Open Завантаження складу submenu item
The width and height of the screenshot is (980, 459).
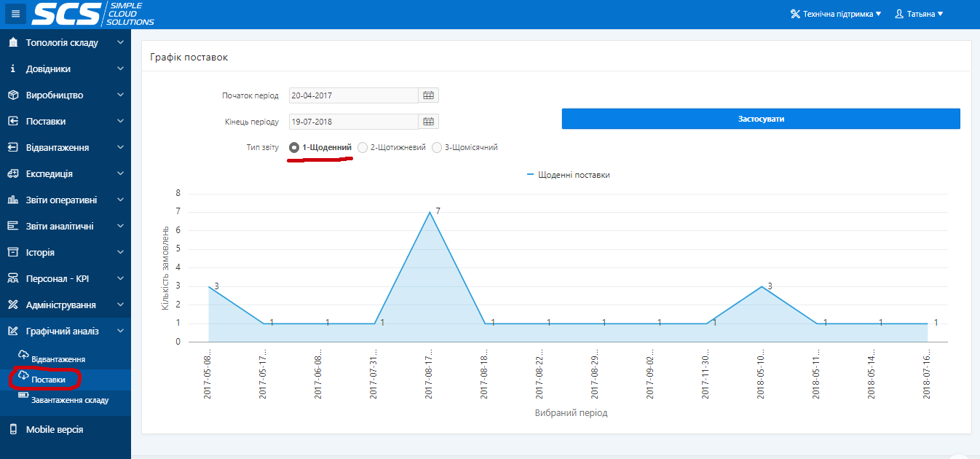click(66, 400)
